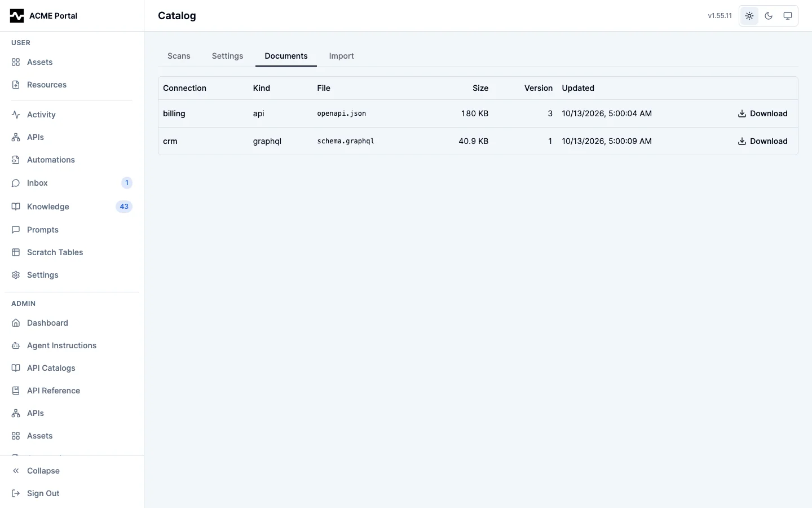The height and width of the screenshot is (508, 812).
Task: Open Inbox from the sidebar
Action: click(72, 183)
